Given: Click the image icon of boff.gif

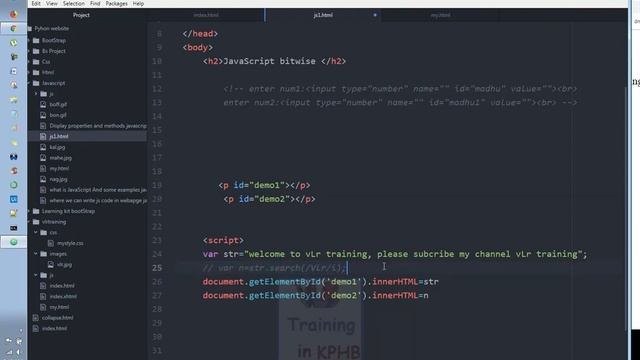Looking at the screenshot, I should pyautogui.click(x=43, y=104).
